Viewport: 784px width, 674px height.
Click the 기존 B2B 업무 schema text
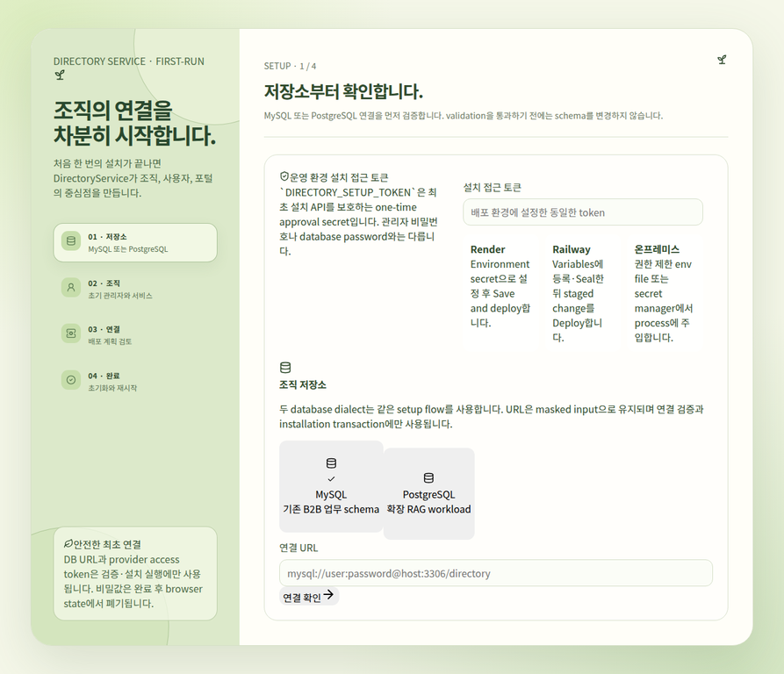(x=331, y=509)
